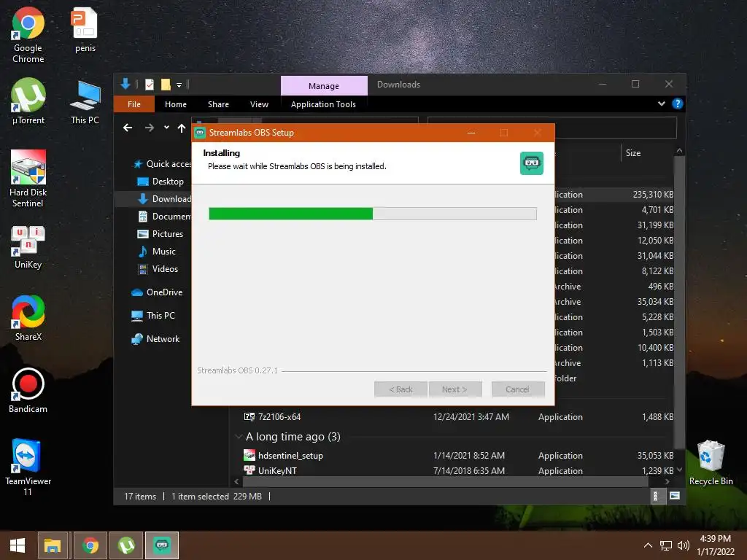Switch to the Share ribbon tab
The height and width of the screenshot is (560, 747).
coord(218,104)
